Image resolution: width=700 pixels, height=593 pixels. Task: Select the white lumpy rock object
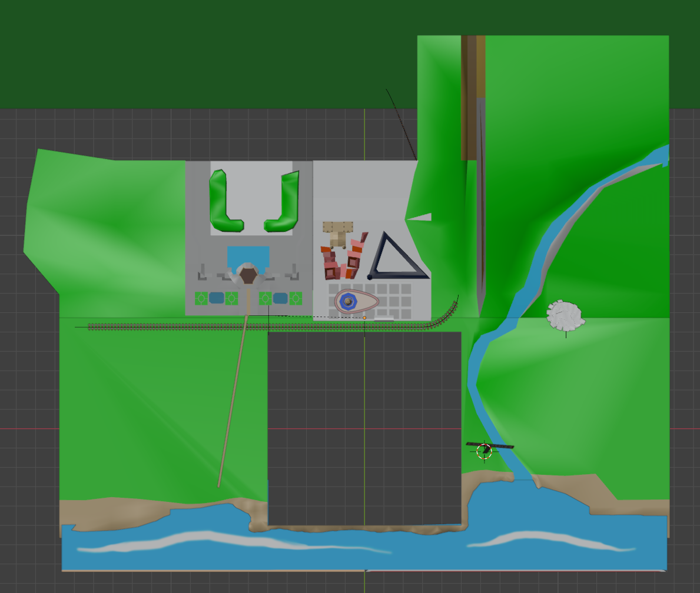[x=566, y=315]
